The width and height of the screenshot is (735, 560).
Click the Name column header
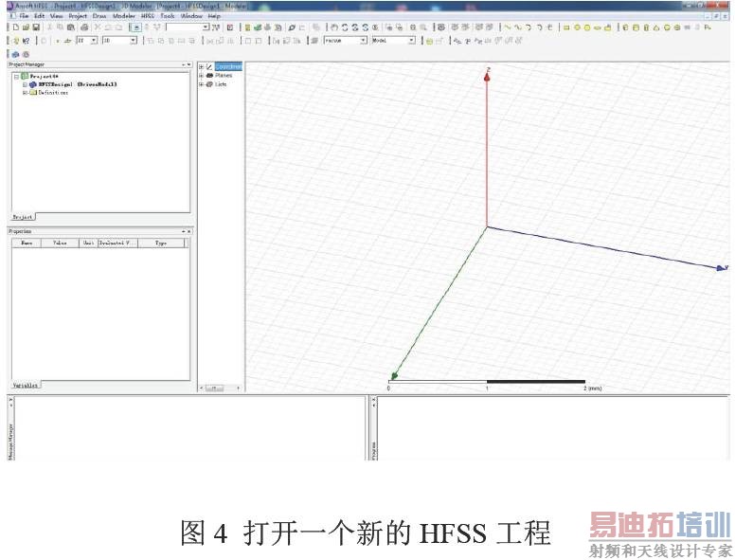[27, 243]
